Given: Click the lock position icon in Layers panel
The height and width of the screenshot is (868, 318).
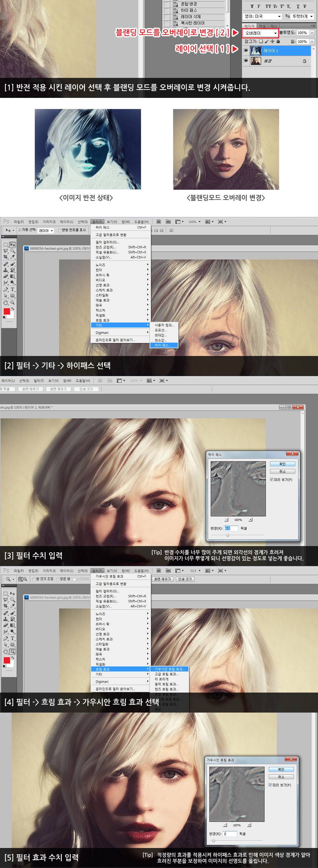Looking at the screenshot, I should click(x=272, y=41).
